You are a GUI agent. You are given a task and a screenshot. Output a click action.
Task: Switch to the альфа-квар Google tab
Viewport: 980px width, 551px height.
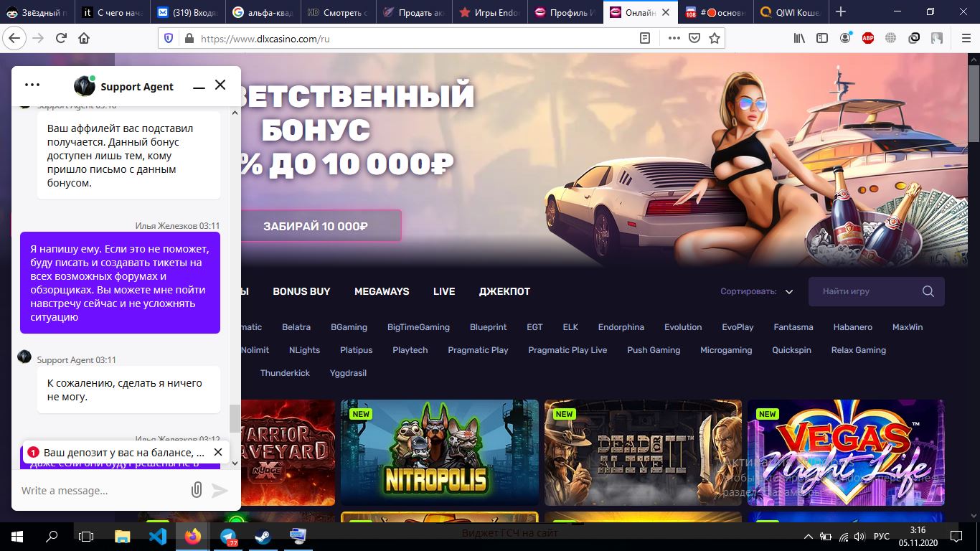pos(262,12)
